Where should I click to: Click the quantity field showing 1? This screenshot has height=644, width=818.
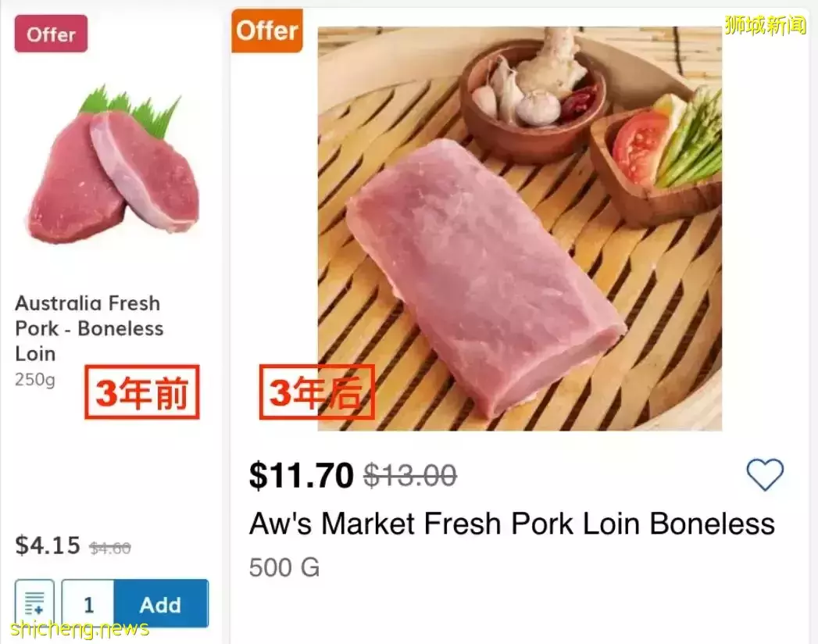pos(88,604)
